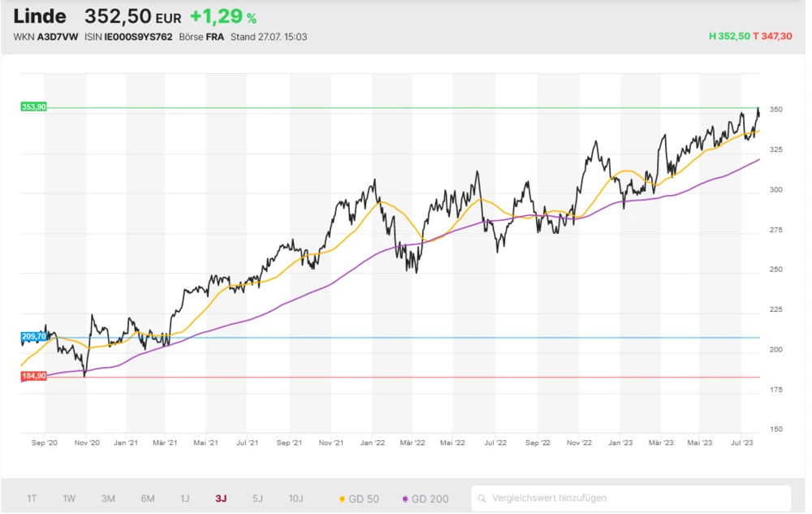Click the active 3J range tab
Screen dimensions: 812x514
[x=221, y=499]
